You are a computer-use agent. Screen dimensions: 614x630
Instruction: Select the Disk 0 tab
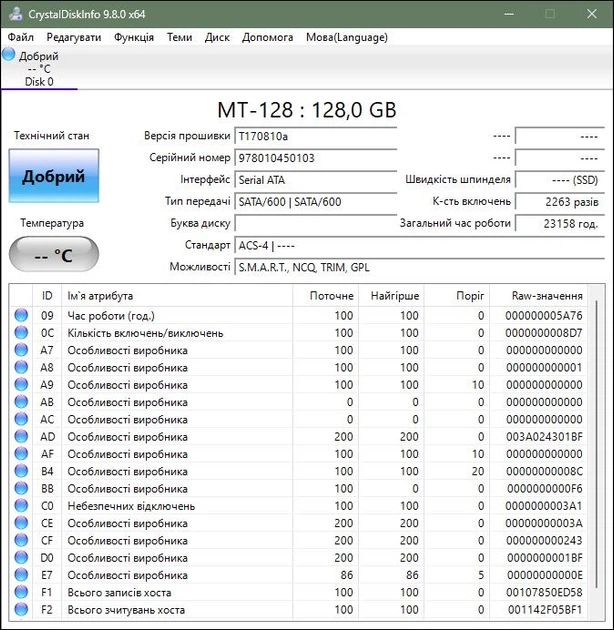pyautogui.click(x=39, y=68)
